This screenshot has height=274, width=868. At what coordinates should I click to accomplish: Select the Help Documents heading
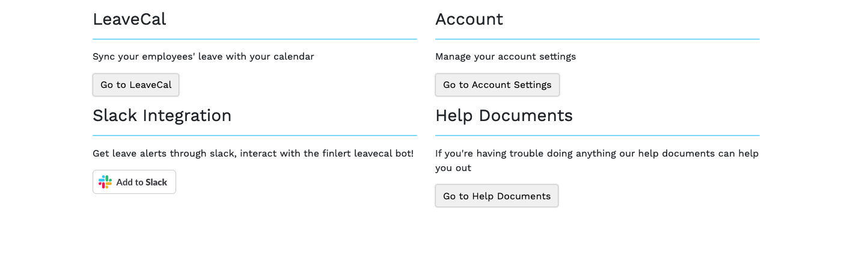pyautogui.click(x=504, y=116)
